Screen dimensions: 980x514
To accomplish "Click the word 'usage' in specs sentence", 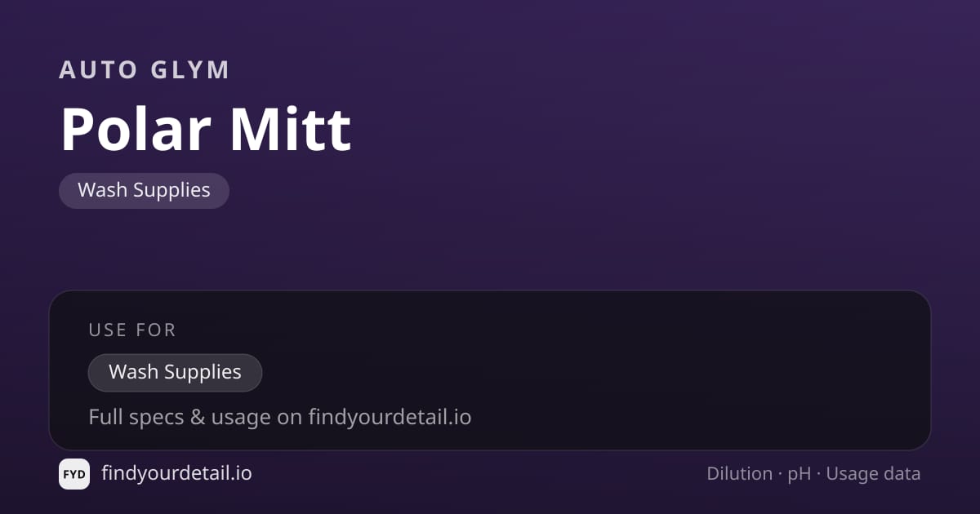I will click(241, 419).
